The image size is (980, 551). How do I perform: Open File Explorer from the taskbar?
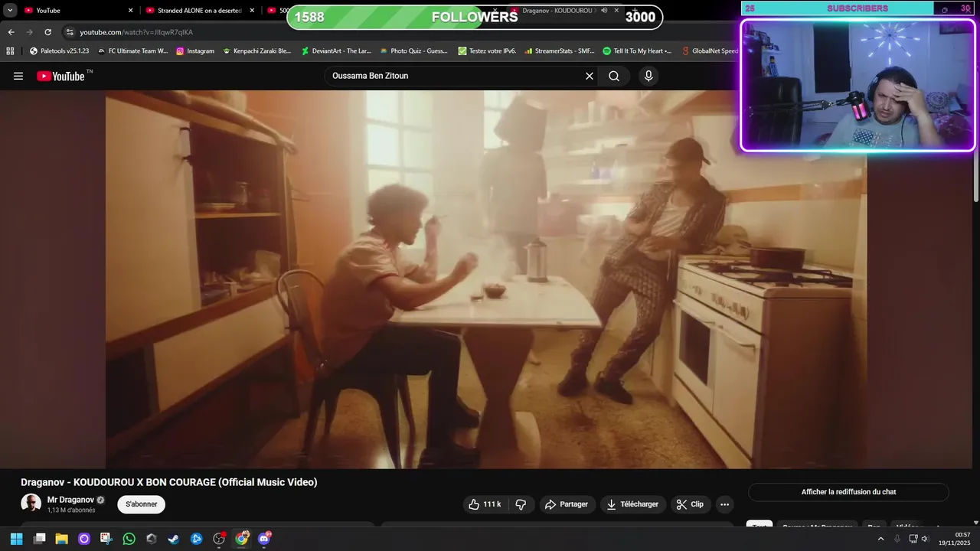click(x=62, y=539)
